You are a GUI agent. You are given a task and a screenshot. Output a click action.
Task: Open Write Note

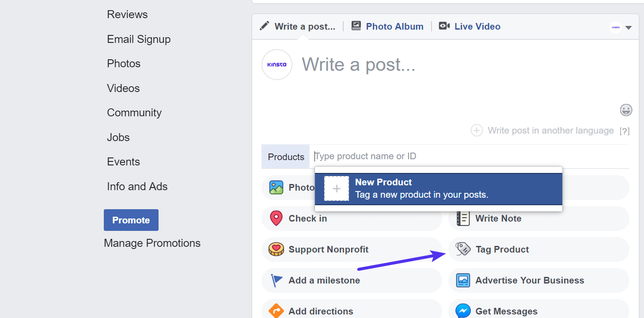[x=498, y=218]
